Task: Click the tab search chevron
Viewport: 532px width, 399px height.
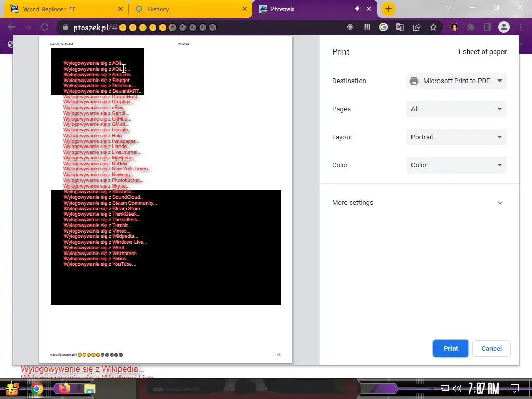Action: pos(448,7)
